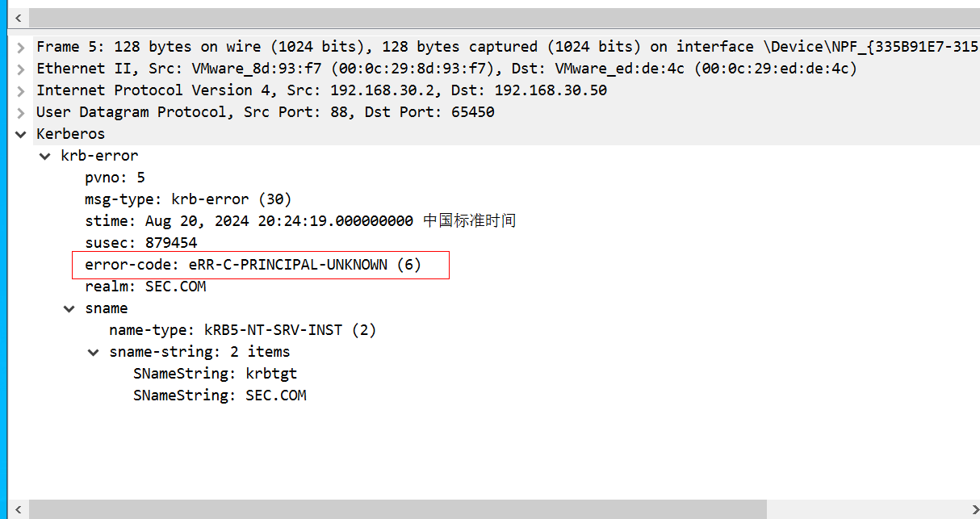Select name-type kRB5-NT-SRV-INST field
980x519 pixels.
(242, 330)
